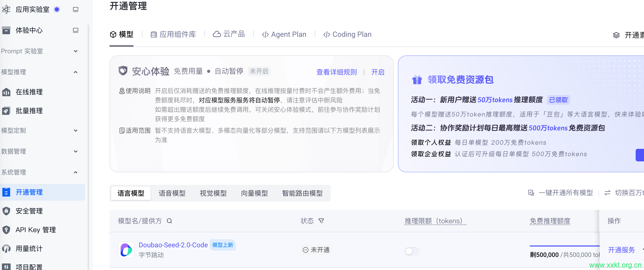Click 开通服务 for Doubao-Seed-2.0-Code
644x270 pixels.
pos(622,250)
